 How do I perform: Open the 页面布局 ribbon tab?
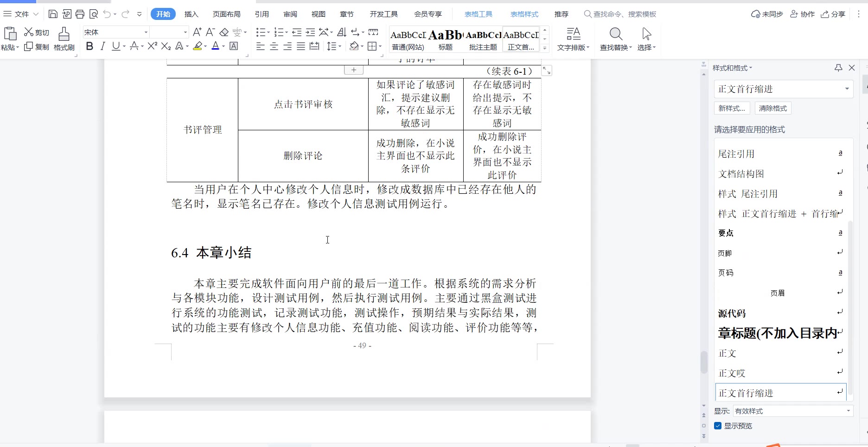226,14
